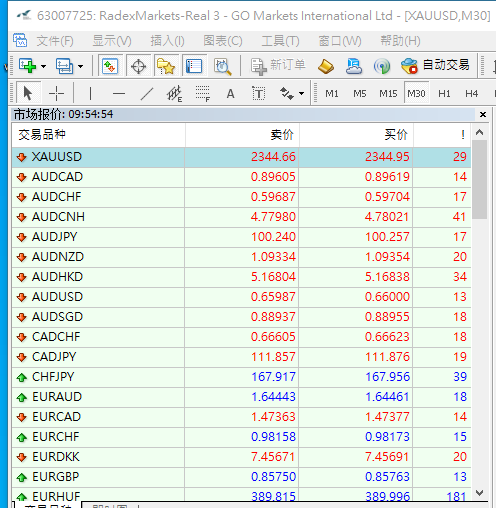Click the EURCHF up-arrow icon
Viewport: 496px width, 508px height.
point(22,437)
